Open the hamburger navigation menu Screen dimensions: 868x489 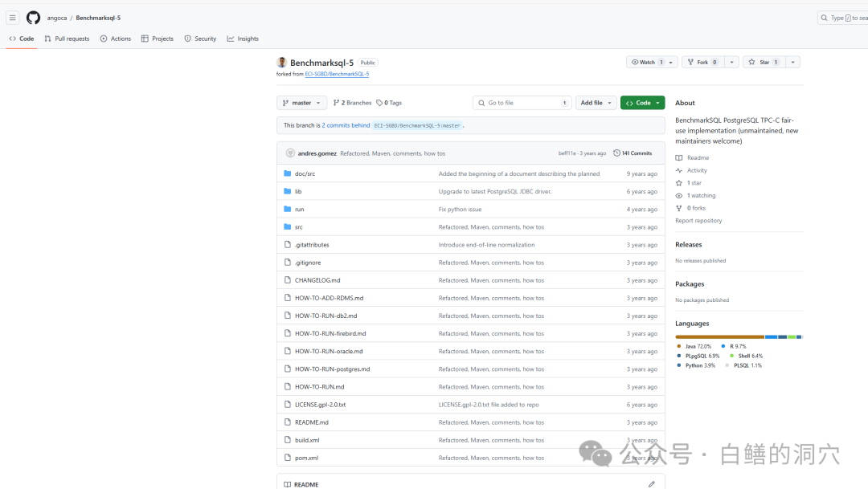(12, 18)
